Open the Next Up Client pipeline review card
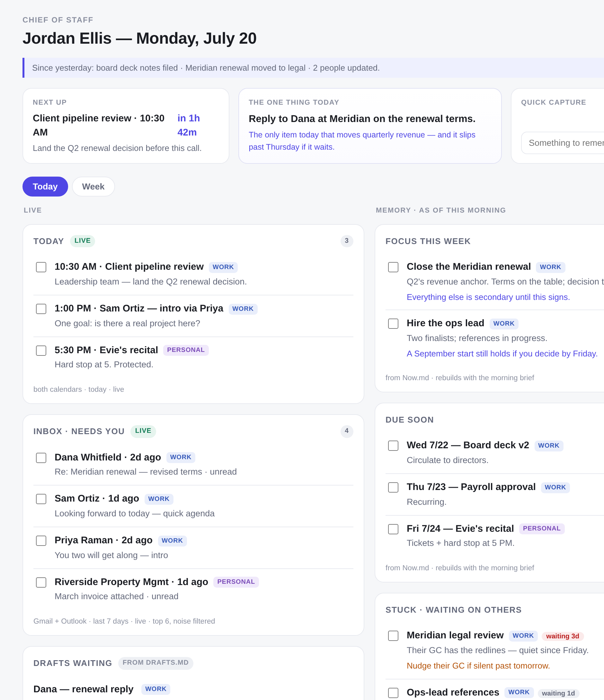604x700 pixels. tap(126, 126)
